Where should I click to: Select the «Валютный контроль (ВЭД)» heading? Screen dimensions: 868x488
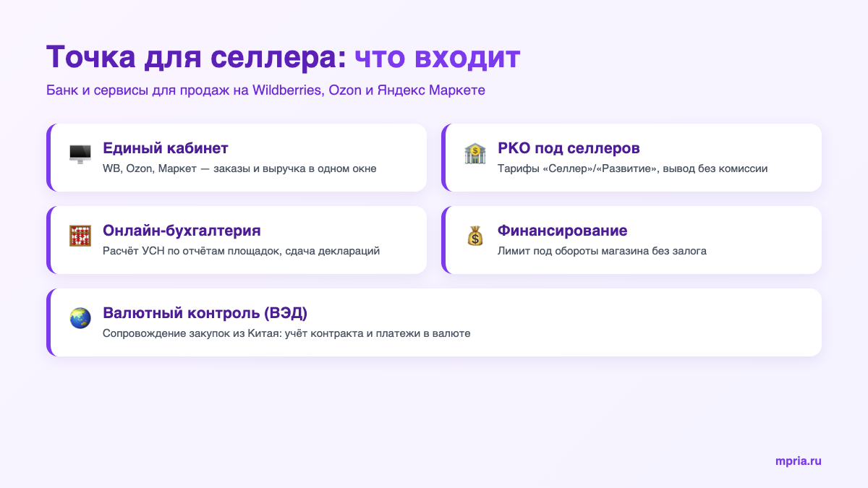tap(205, 313)
